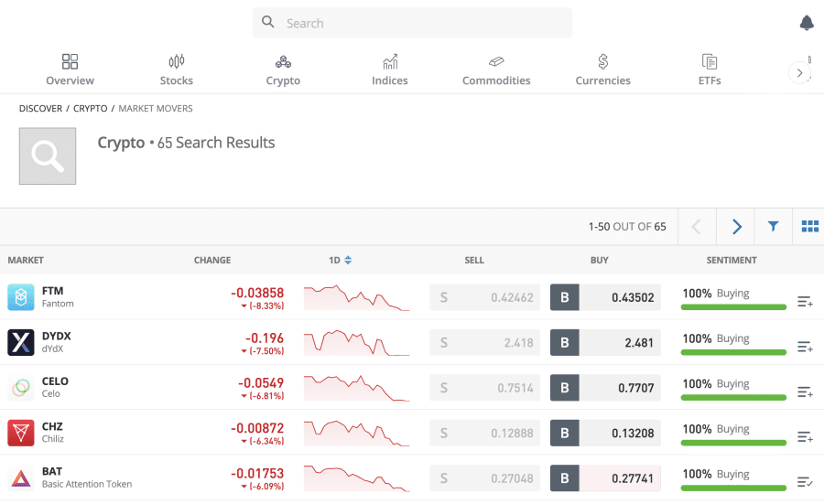Click the SENTIMENT column header
This screenshot has width=824, height=504.
pyautogui.click(x=731, y=261)
